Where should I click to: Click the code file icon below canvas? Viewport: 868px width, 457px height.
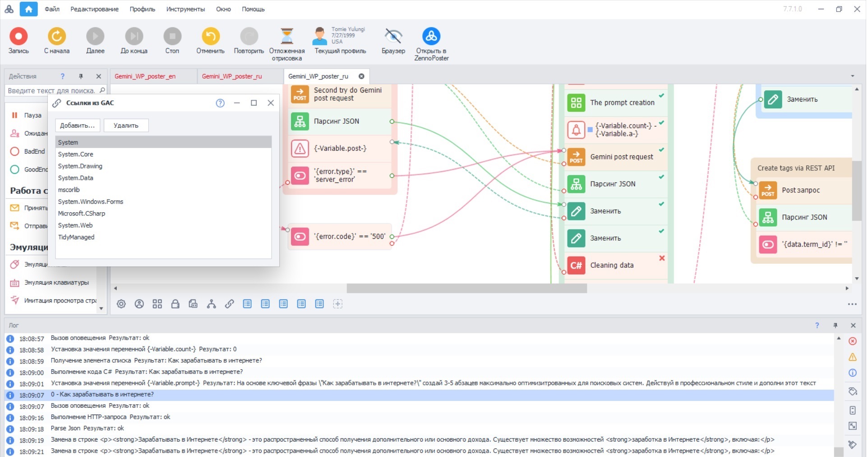click(x=193, y=304)
